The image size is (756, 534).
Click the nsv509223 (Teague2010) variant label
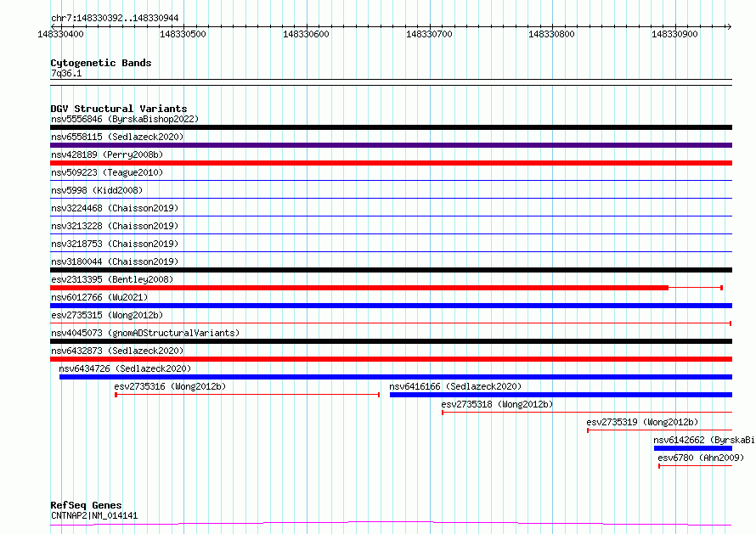[x=107, y=172]
